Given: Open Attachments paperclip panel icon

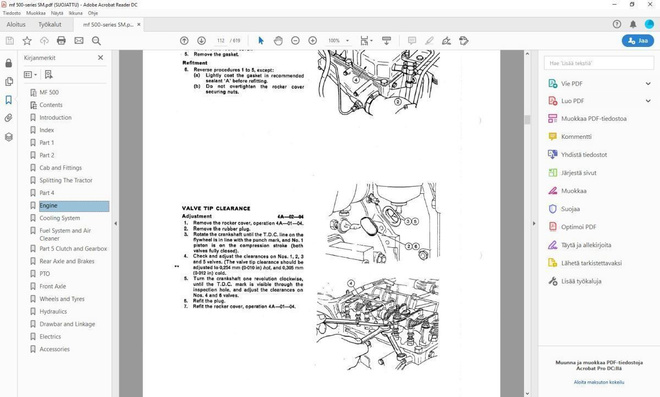Looking at the screenshot, I should [8, 118].
